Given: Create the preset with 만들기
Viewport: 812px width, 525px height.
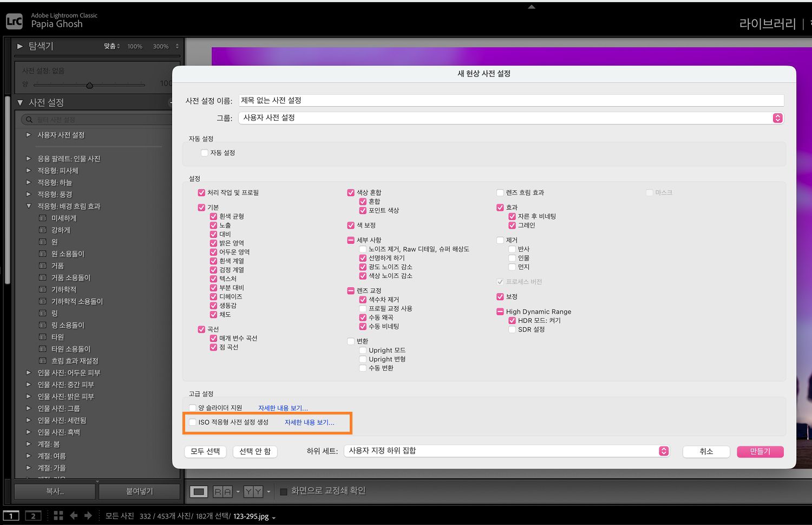Looking at the screenshot, I should coord(760,452).
